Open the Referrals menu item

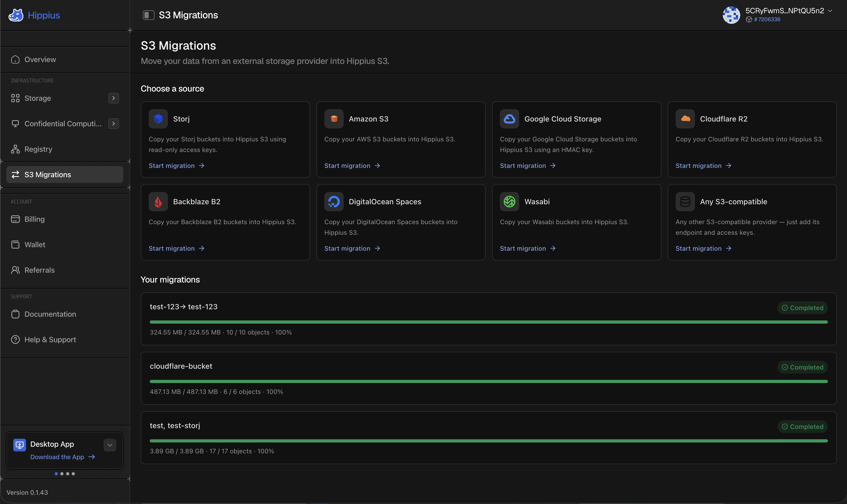(x=65, y=270)
